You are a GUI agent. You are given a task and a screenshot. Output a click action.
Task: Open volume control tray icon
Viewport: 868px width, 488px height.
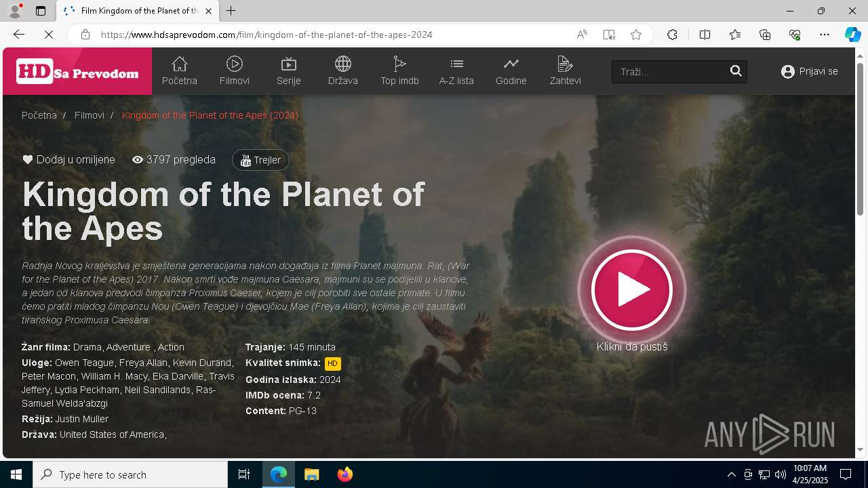pyautogui.click(x=780, y=474)
